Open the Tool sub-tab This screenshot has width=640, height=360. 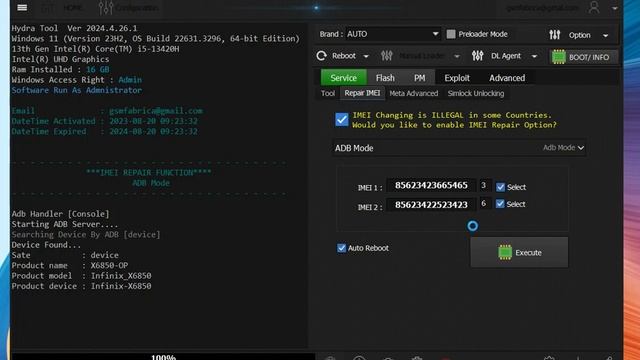pyautogui.click(x=328, y=93)
